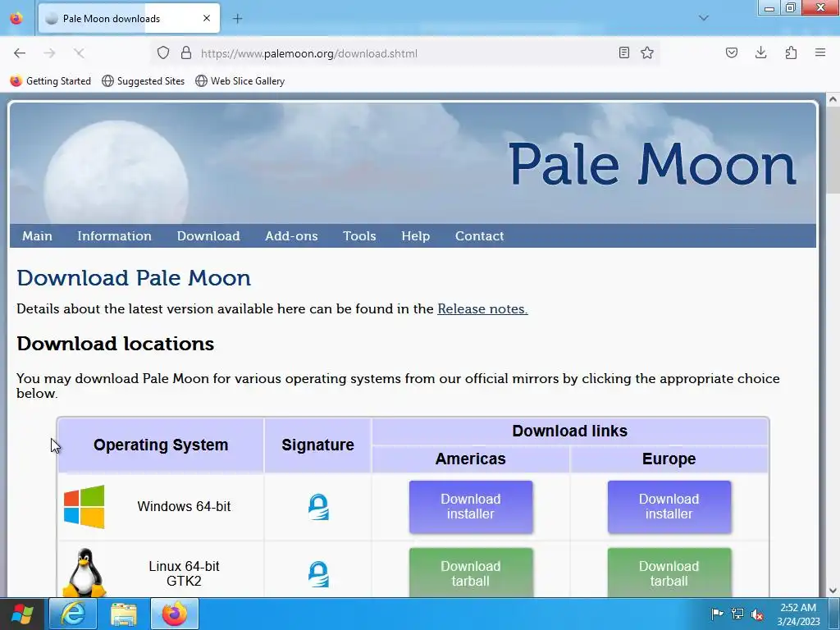Launch Internet Explorer from taskbar

[73, 614]
